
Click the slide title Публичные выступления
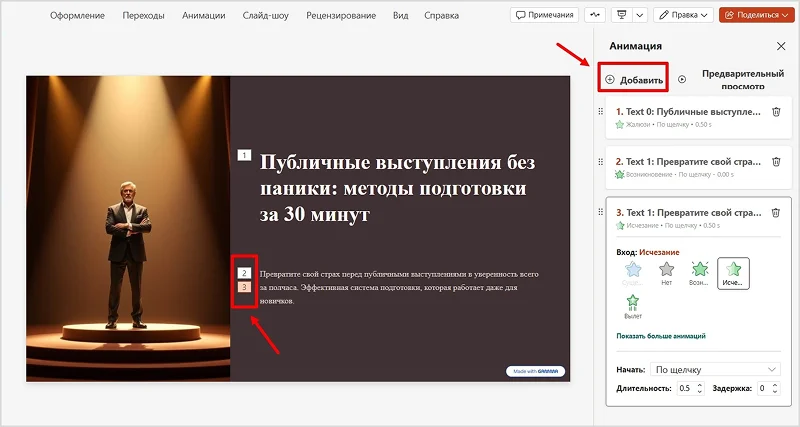click(x=397, y=188)
